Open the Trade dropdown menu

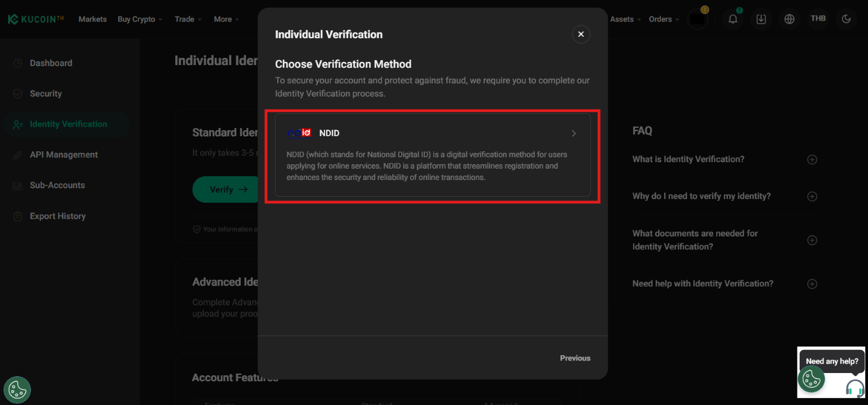(x=188, y=19)
